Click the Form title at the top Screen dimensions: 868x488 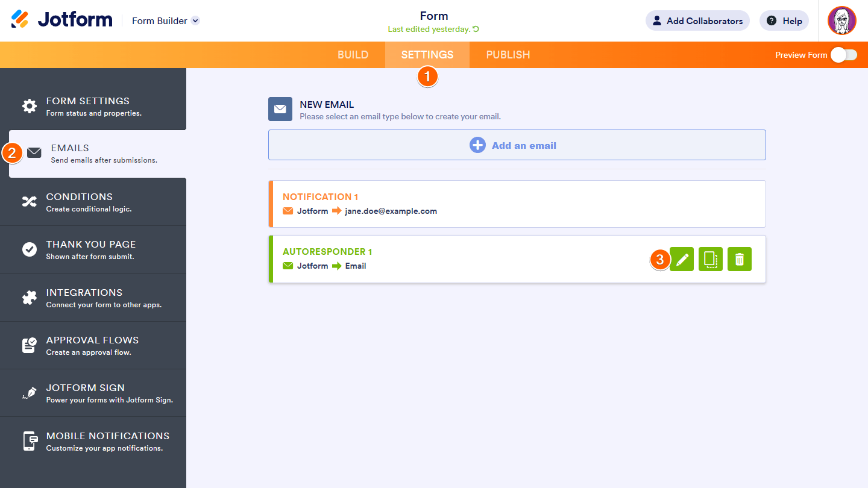click(x=434, y=16)
